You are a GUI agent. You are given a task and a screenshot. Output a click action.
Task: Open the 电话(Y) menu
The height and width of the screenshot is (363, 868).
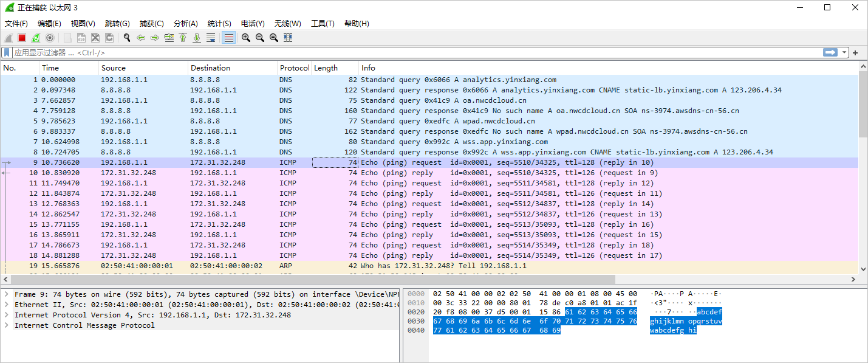253,24
